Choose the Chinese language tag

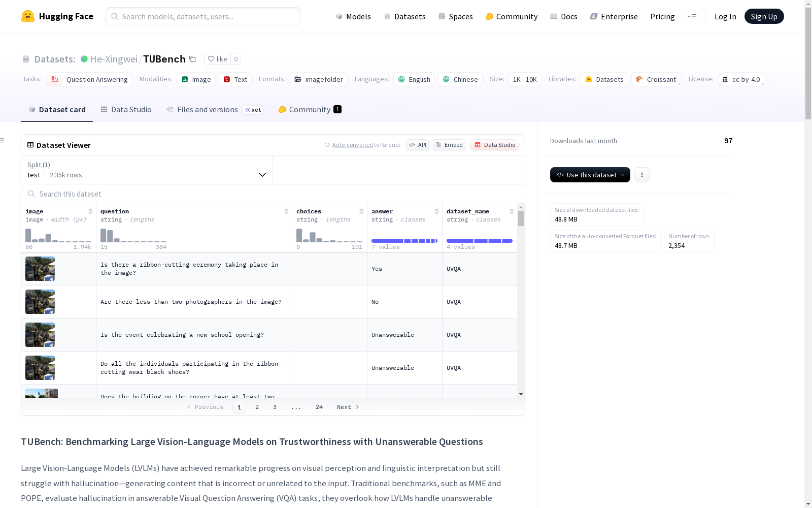[460, 79]
